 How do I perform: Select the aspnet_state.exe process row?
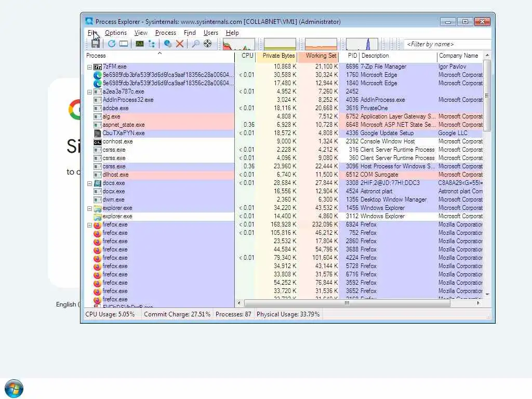coord(283,125)
